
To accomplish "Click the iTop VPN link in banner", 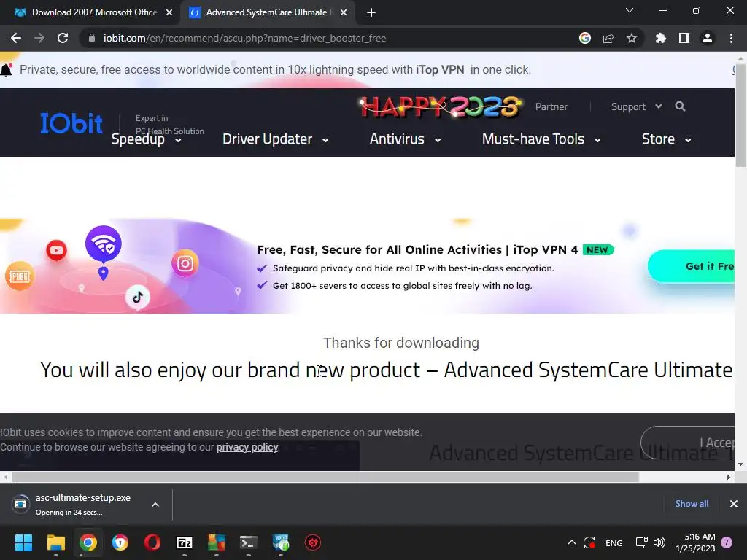I will [440, 69].
